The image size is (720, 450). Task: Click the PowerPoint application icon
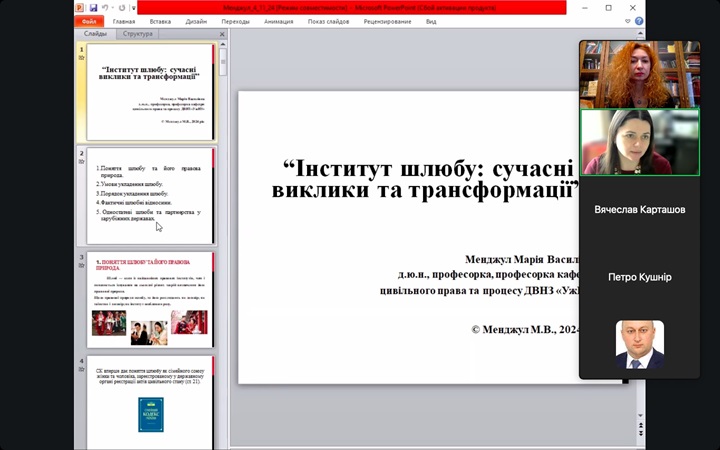pos(80,7)
